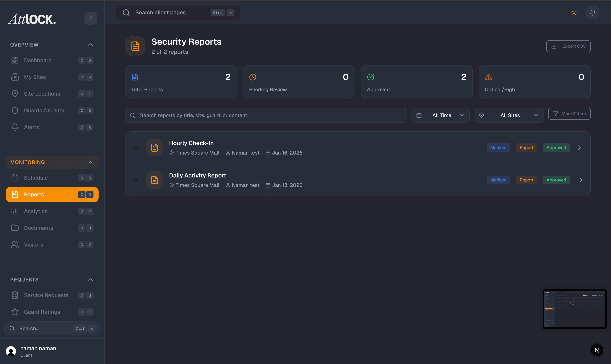Select the Hourly Check-In report checkbox
The width and height of the screenshot is (611, 364).
coord(136,148)
